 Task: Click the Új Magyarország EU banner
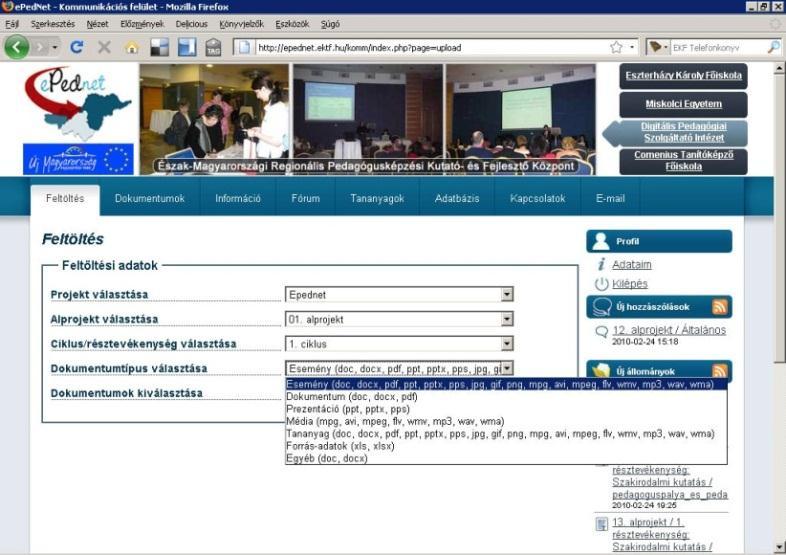coord(78,159)
